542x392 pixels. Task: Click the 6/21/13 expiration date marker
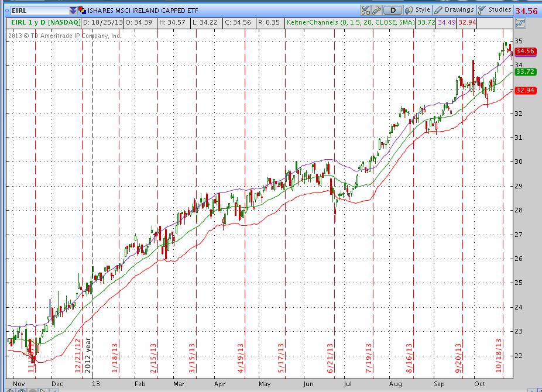330,358
